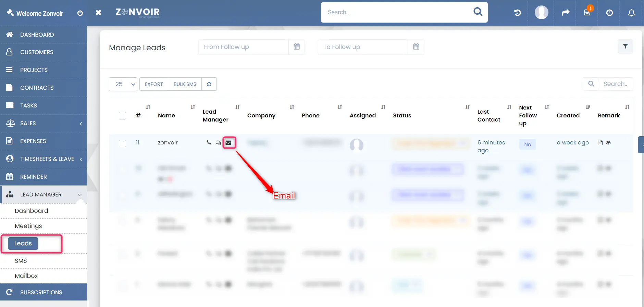This screenshot has width=644, height=307.
Task: Sort by Company column
Action: pos(292,107)
